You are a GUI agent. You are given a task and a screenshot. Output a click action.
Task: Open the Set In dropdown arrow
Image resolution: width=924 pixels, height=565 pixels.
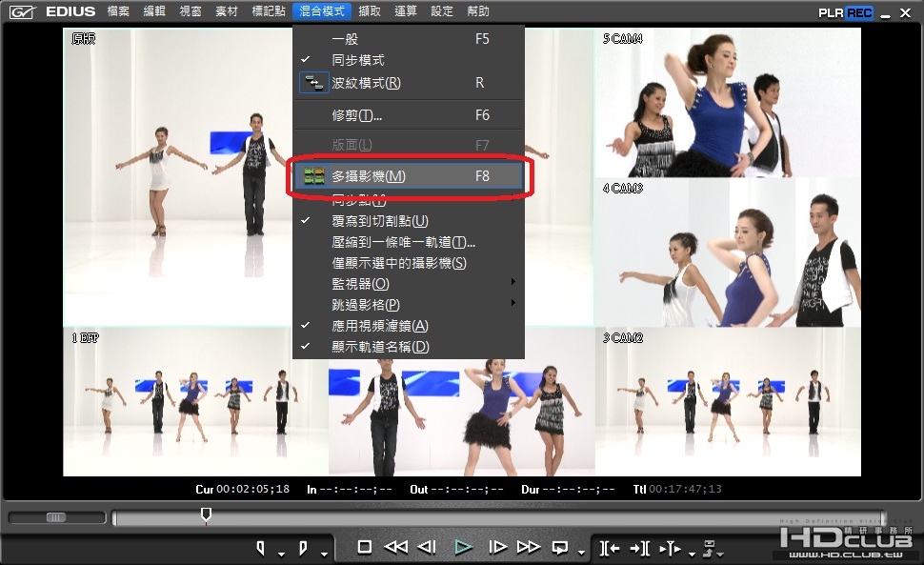(281, 554)
